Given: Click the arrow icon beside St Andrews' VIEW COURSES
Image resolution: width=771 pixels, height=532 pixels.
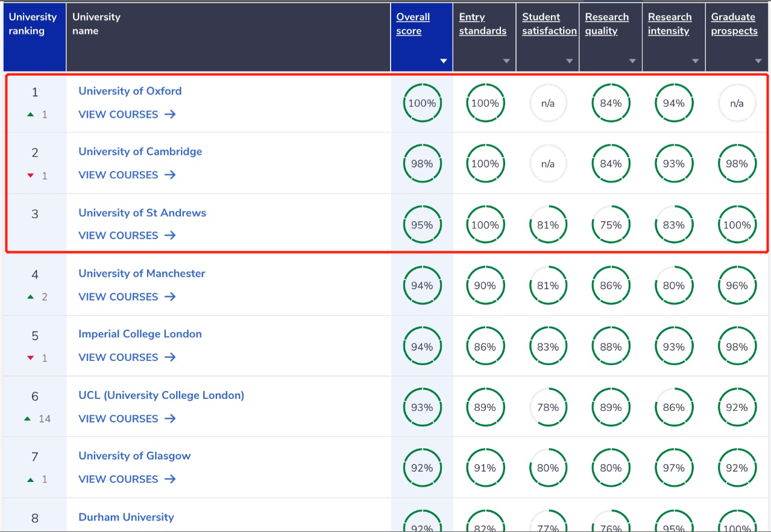Looking at the screenshot, I should [x=170, y=236].
